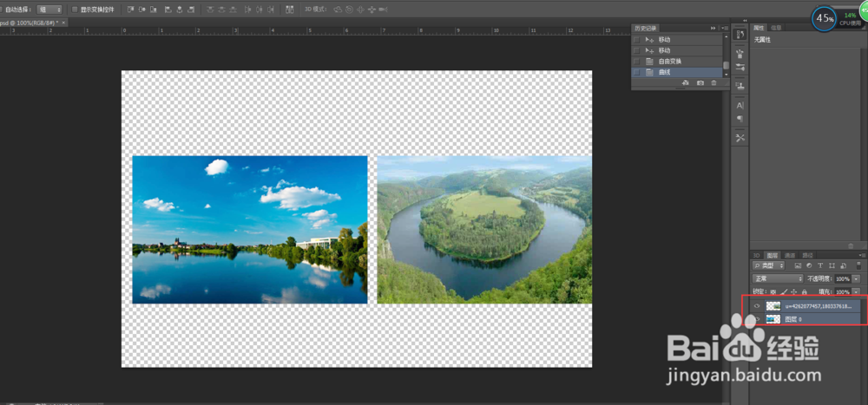Screen dimensions: 868x405
Task: Click the align horizontal centers icon
Action: pos(180,10)
